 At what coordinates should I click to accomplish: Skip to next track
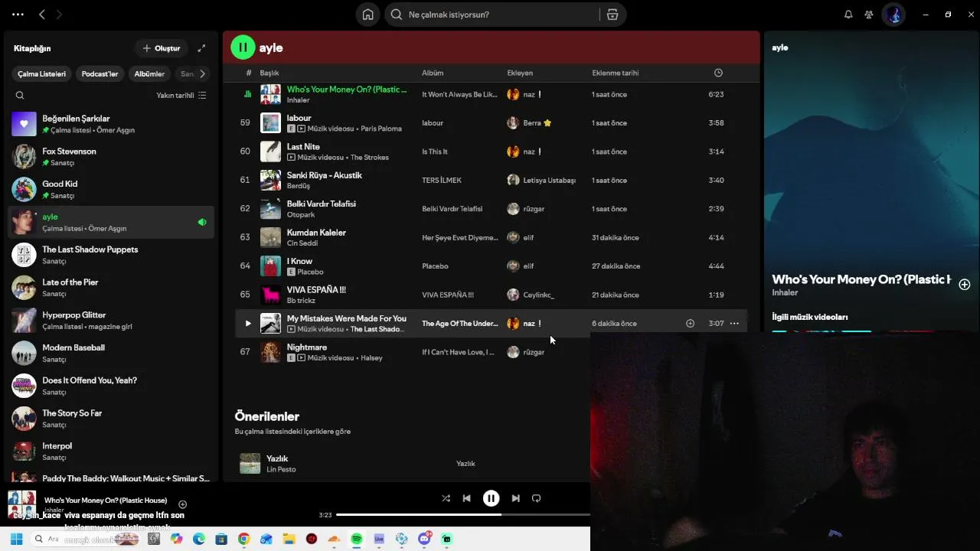515,498
